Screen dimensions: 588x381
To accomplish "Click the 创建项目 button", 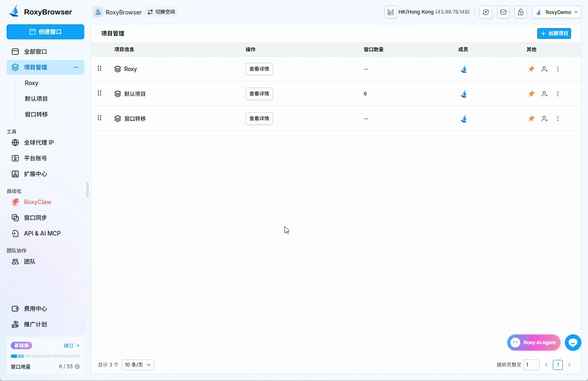I will click(x=554, y=33).
